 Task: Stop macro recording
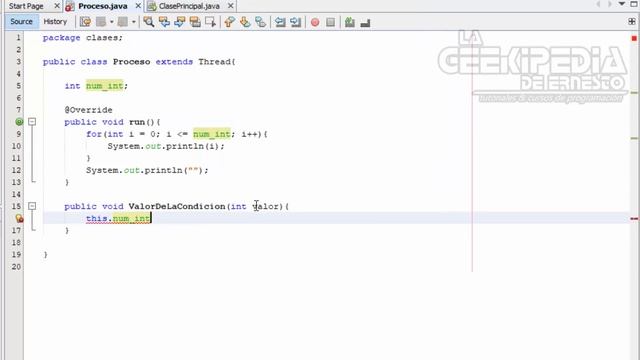click(331, 22)
